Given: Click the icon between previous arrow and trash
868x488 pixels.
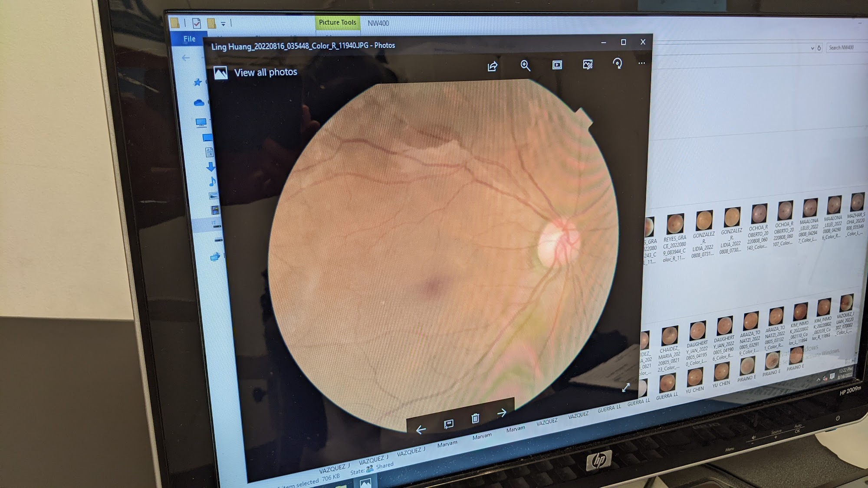Looking at the screenshot, I should coord(448,424).
